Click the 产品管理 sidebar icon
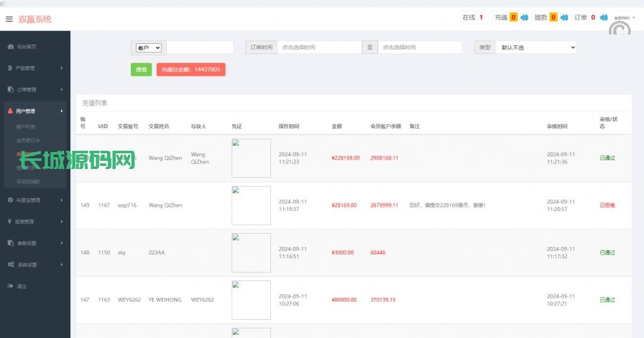This screenshot has width=644, height=338. click(x=11, y=68)
